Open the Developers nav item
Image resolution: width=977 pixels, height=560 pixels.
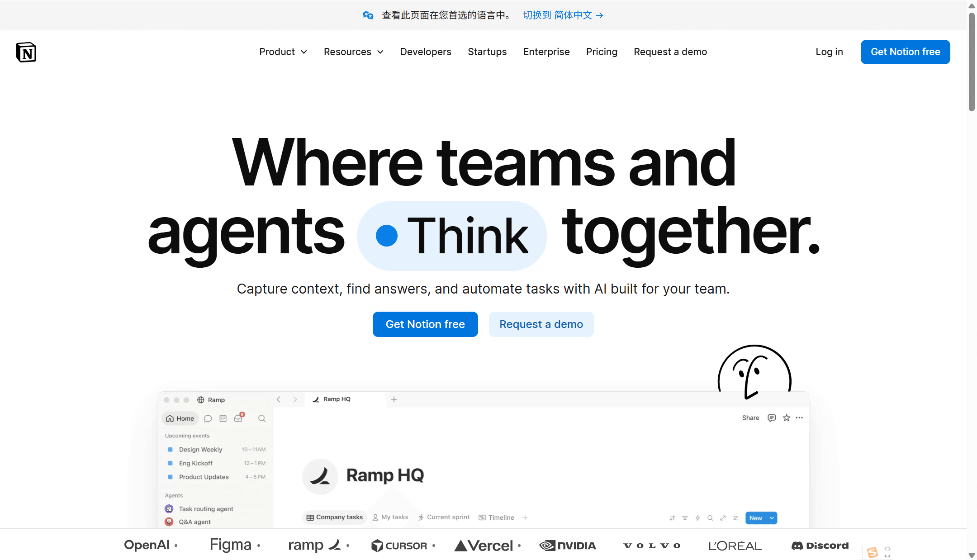click(x=426, y=52)
